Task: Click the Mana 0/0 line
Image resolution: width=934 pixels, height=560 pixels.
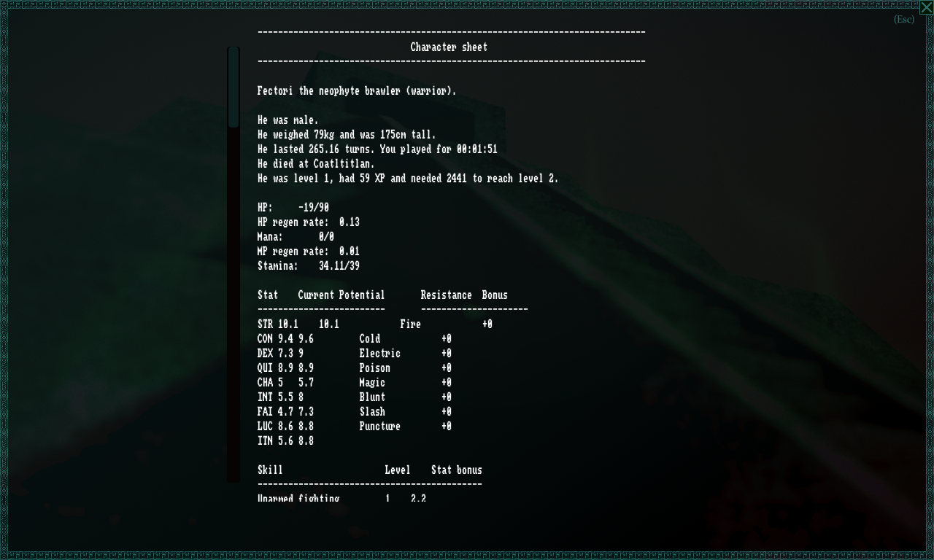Action: click(x=296, y=236)
